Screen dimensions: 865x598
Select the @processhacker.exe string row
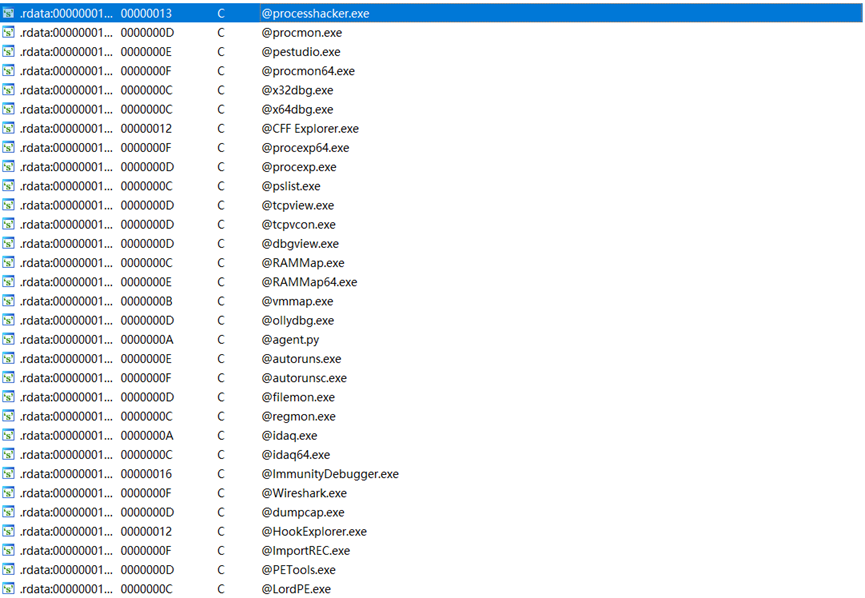tap(431, 13)
